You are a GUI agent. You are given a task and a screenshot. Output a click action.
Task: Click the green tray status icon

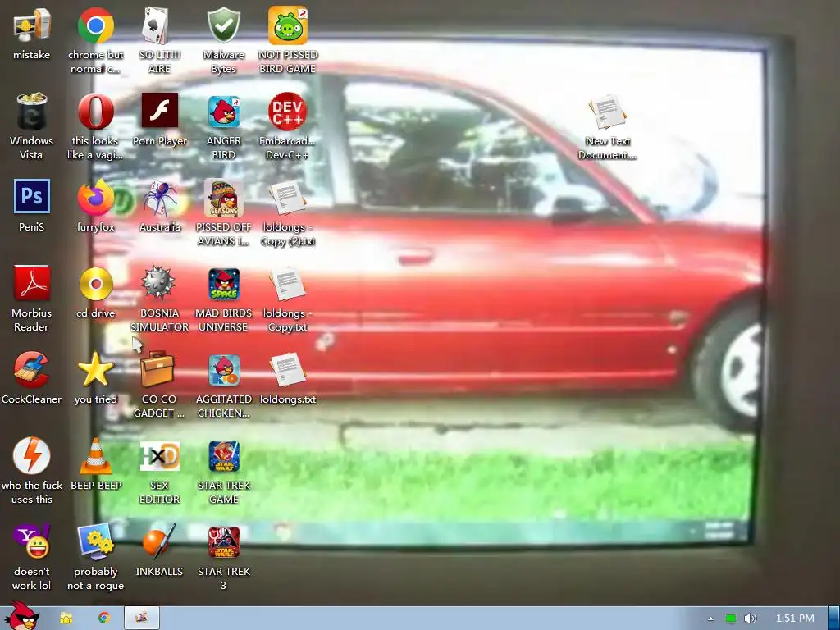(x=731, y=619)
